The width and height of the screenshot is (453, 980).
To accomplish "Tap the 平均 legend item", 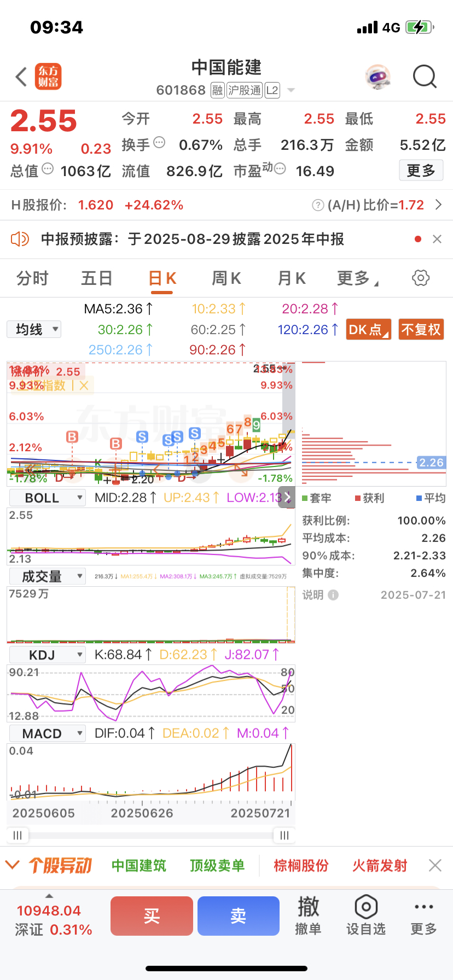I will click(431, 498).
